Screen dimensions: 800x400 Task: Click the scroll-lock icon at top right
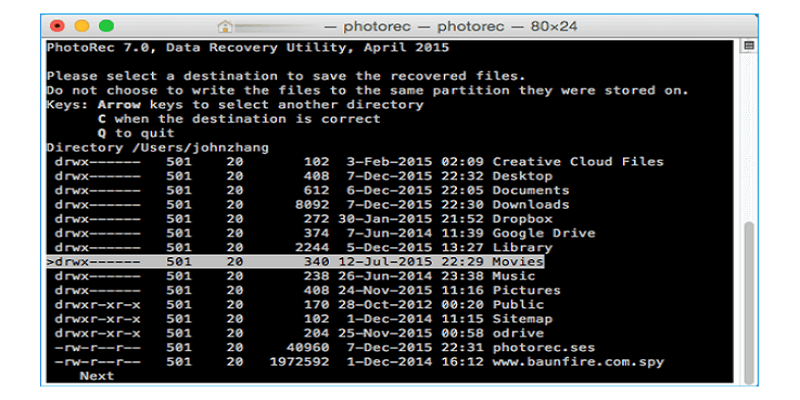click(x=749, y=46)
